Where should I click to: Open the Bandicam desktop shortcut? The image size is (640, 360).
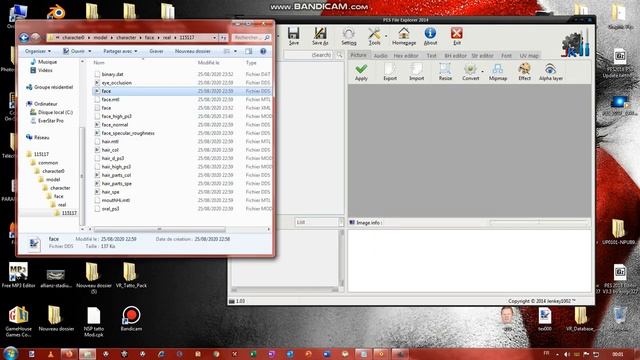[x=131, y=319]
